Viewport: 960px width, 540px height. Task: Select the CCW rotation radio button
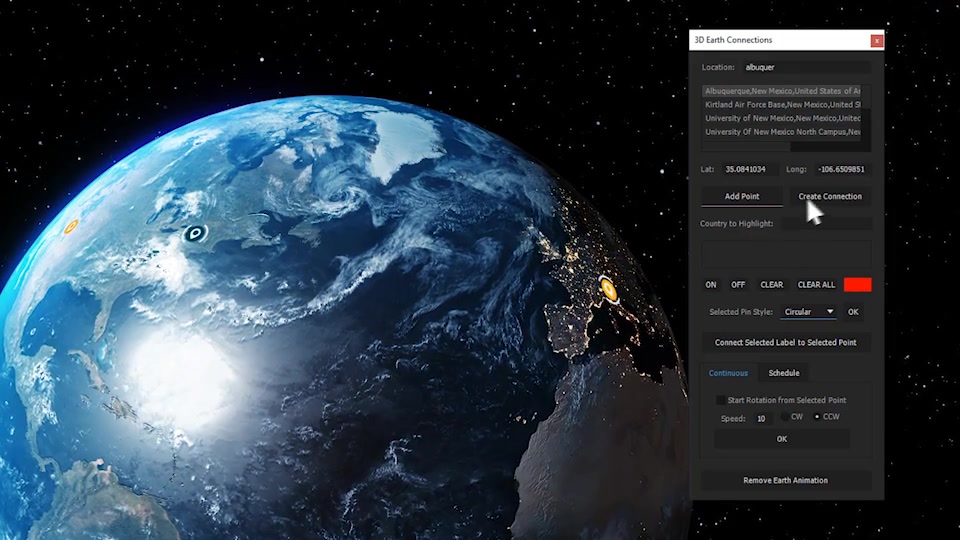[817, 417]
